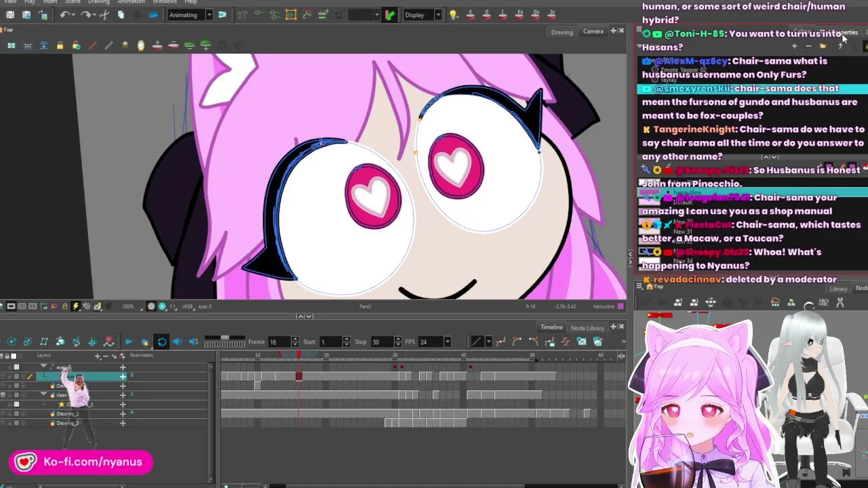
Task: Select the Timeline tab
Action: coord(551,327)
